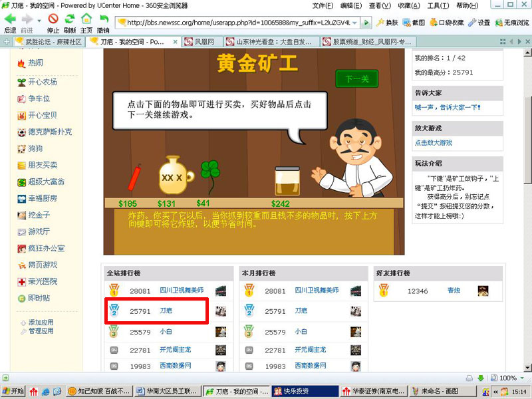This screenshot has height=399, width=532.
Task: Open 超级大富翁 app in sidebar
Action: [x=41, y=182]
